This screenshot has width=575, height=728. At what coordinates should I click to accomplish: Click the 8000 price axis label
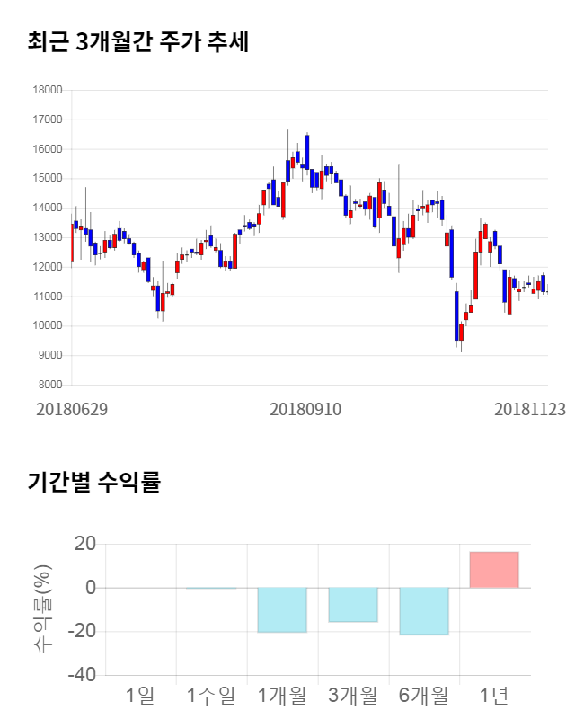pyautogui.click(x=50, y=386)
